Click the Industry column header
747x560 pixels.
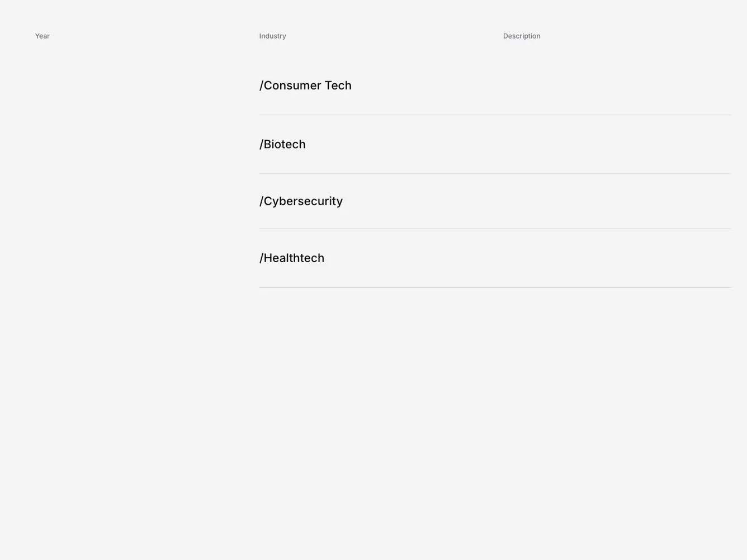(272, 36)
